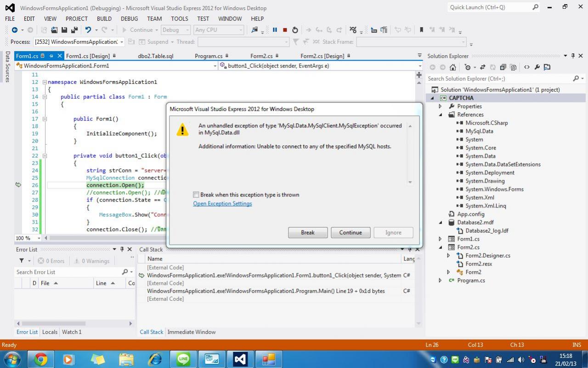Open Google Chrome from taskbar

40,359
